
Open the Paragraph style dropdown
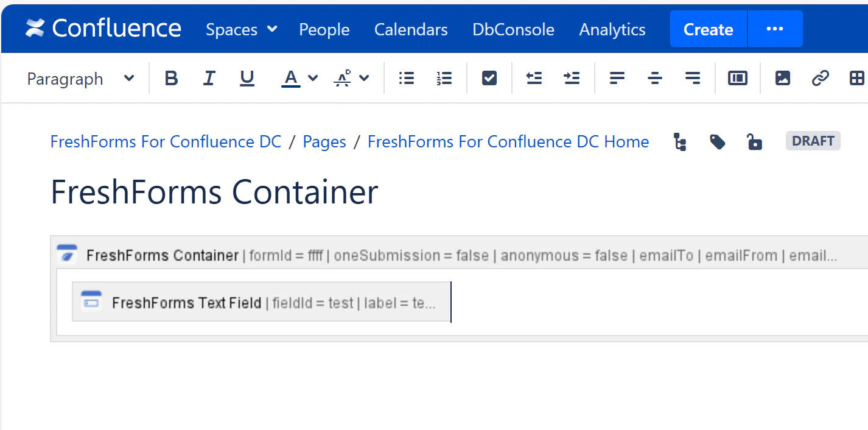(80, 79)
